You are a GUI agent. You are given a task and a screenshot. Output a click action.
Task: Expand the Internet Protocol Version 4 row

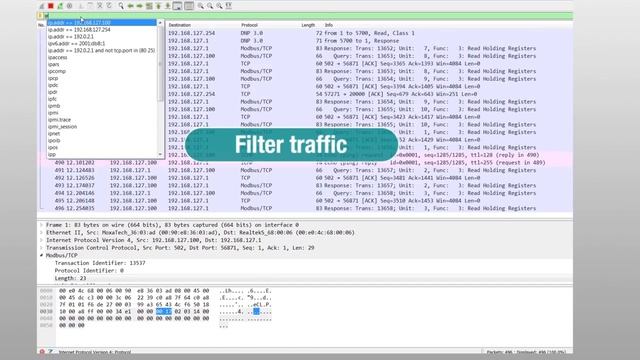pyautogui.click(x=41, y=240)
